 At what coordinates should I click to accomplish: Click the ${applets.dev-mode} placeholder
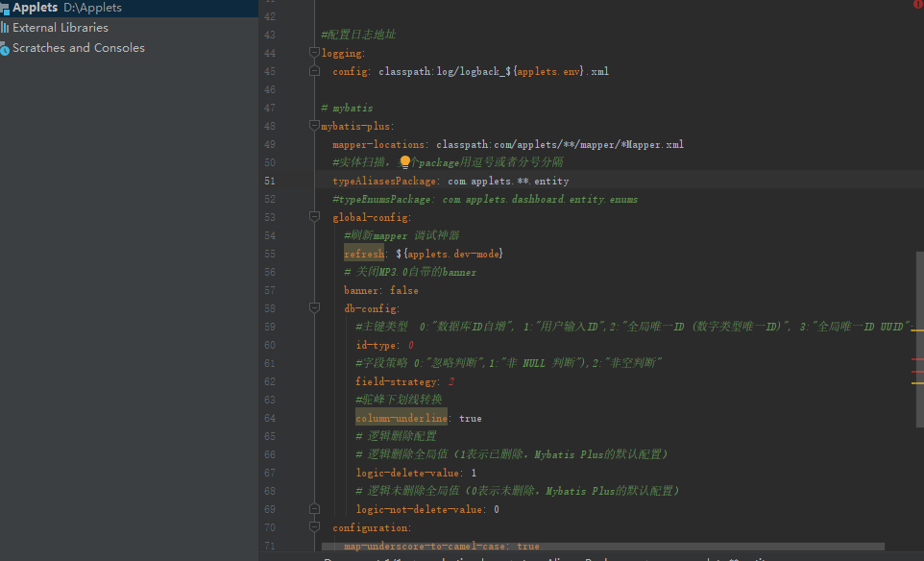point(450,254)
